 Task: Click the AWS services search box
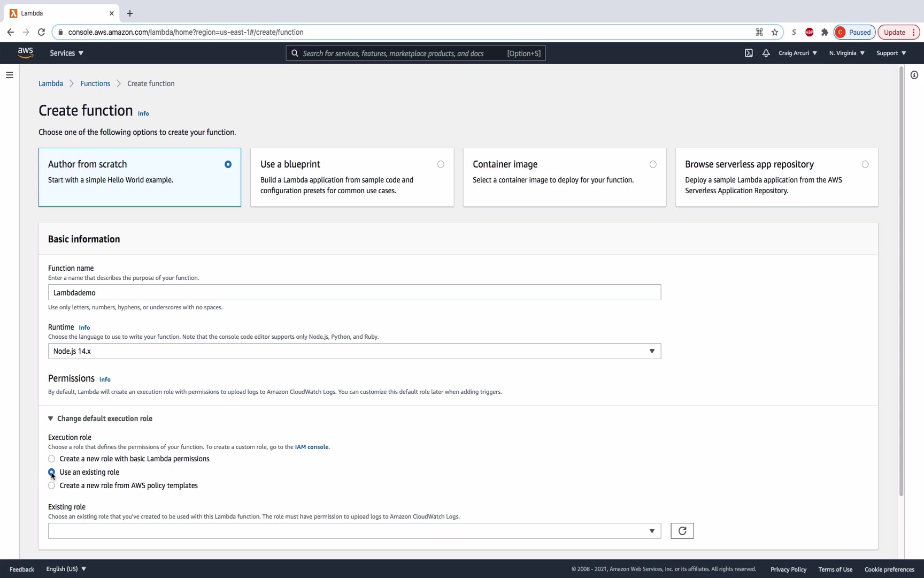(415, 53)
